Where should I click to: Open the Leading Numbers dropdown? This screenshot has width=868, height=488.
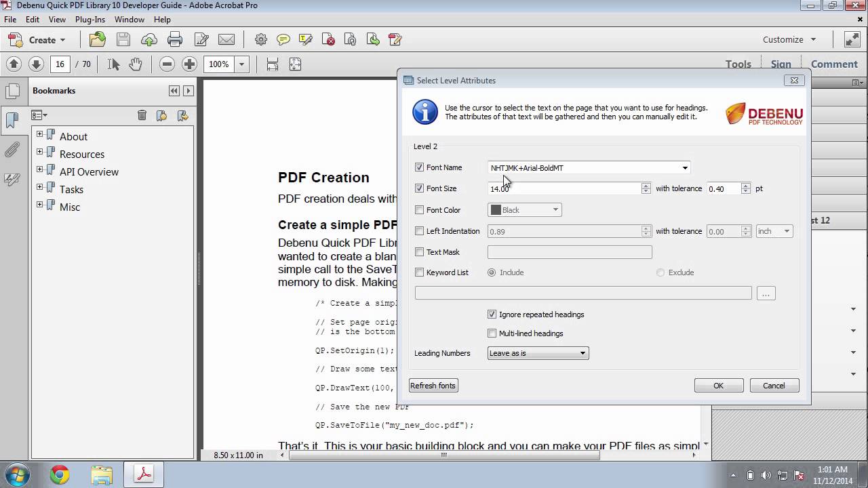(x=538, y=353)
